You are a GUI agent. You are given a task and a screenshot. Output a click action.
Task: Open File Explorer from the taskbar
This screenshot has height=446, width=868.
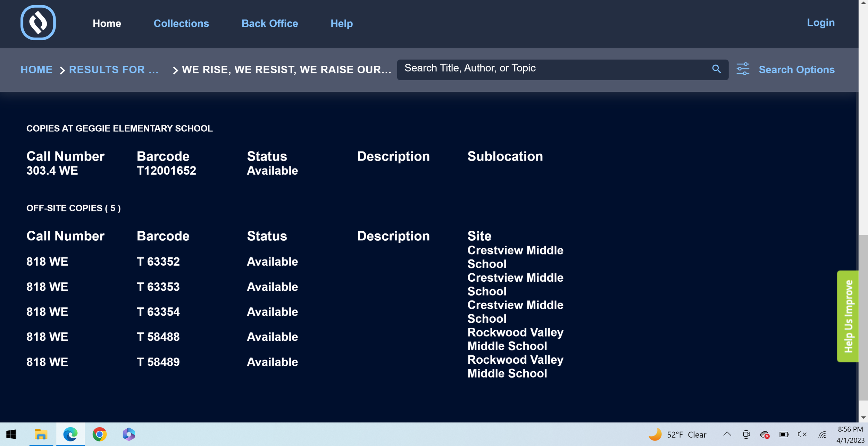(41, 435)
